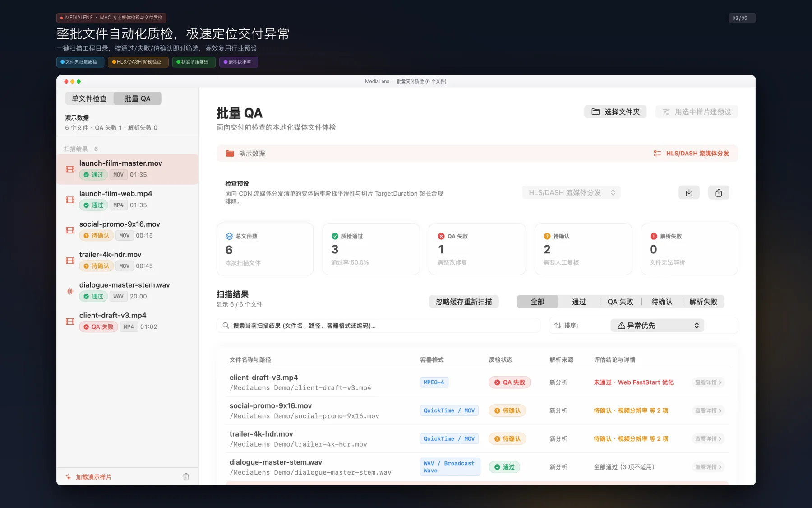Click film icon for social-promo-9x16.mov
Viewport: 812px width, 508px height.
point(70,230)
